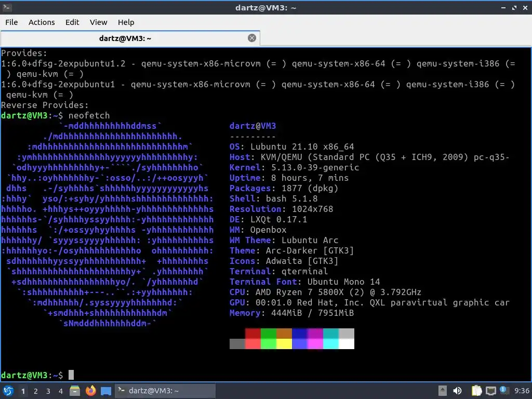532x399 pixels.
Task: Click the 'OS: Lubuntu 21.10 x86_64' line
Action: point(292,147)
